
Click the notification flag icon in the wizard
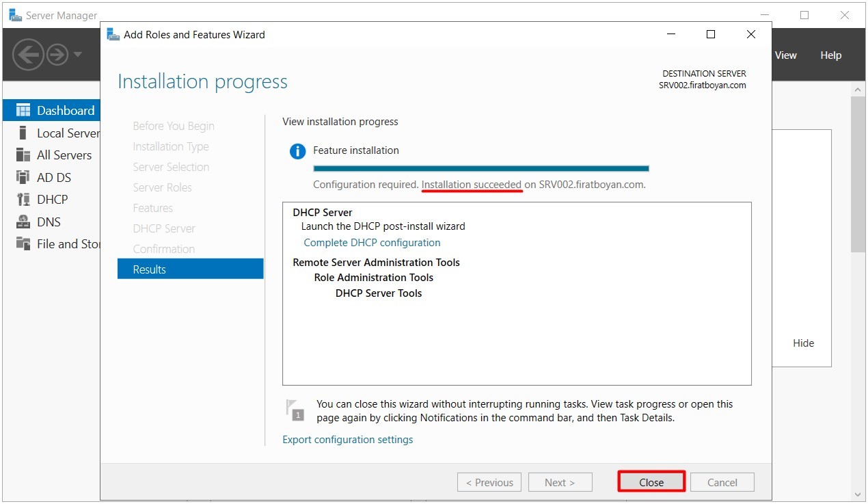295,410
